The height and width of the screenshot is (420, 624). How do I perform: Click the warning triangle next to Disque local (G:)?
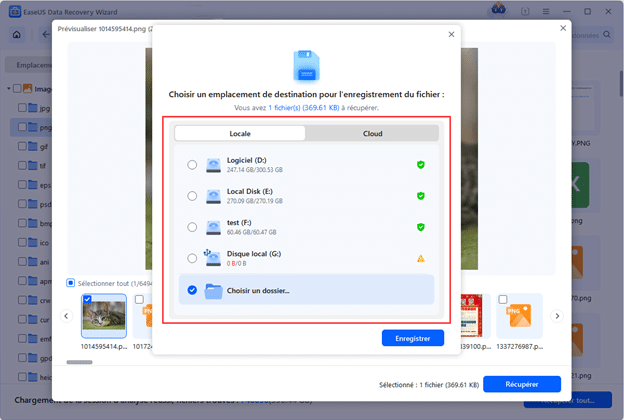(421, 259)
